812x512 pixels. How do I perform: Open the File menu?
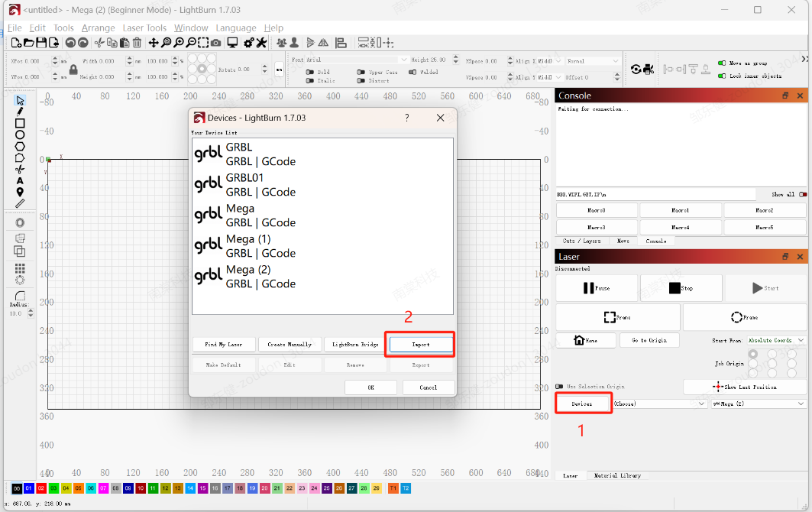coord(15,28)
